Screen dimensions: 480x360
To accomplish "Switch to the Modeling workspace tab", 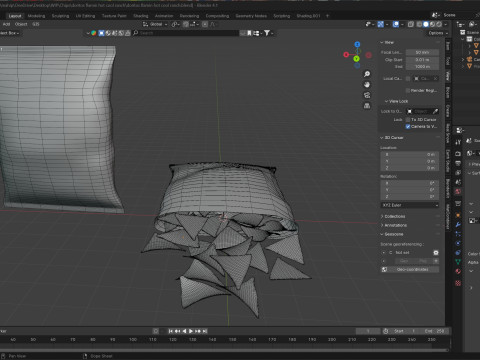I will (36, 16).
